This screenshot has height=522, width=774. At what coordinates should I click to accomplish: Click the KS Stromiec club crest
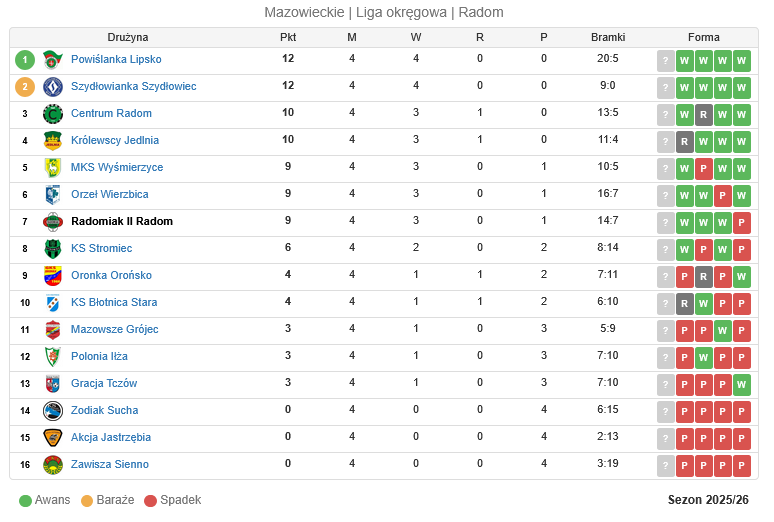(53, 249)
